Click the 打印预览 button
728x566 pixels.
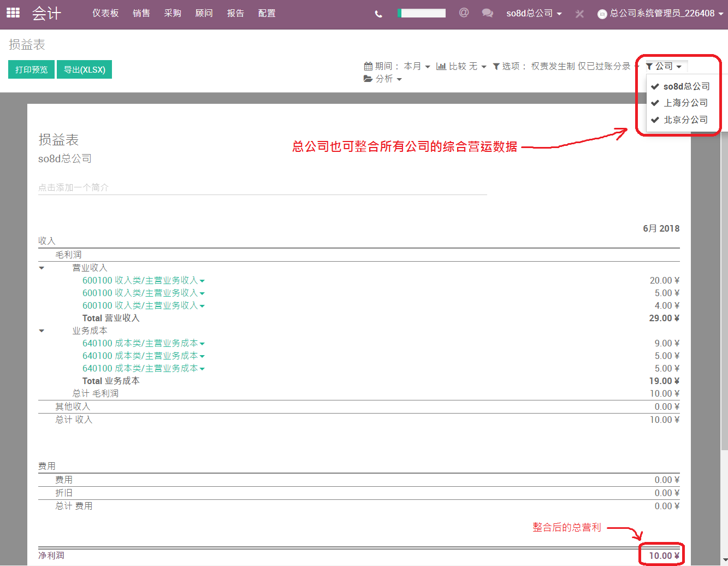click(32, 69)
